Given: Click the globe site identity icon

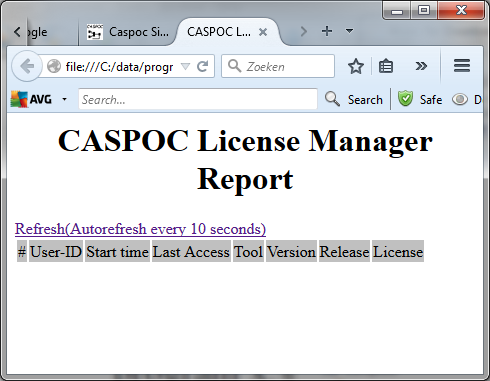Looking at the screenshot, I should (54, 66).
